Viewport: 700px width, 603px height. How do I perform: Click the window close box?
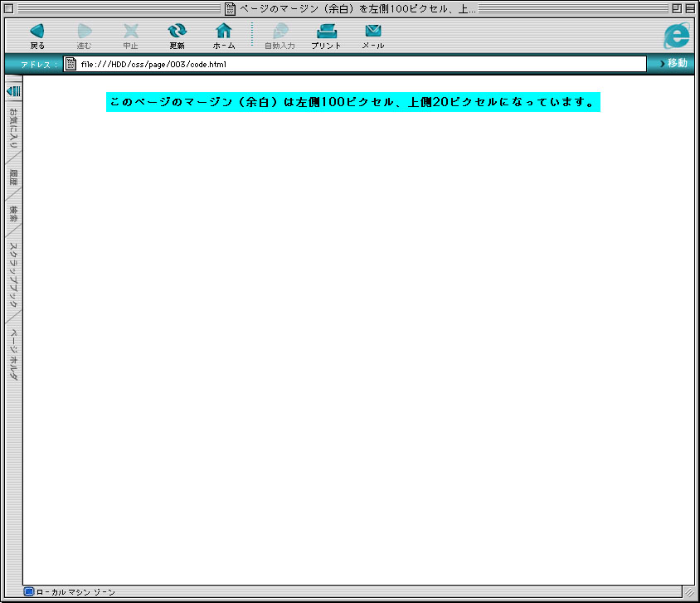coord(8,8)
